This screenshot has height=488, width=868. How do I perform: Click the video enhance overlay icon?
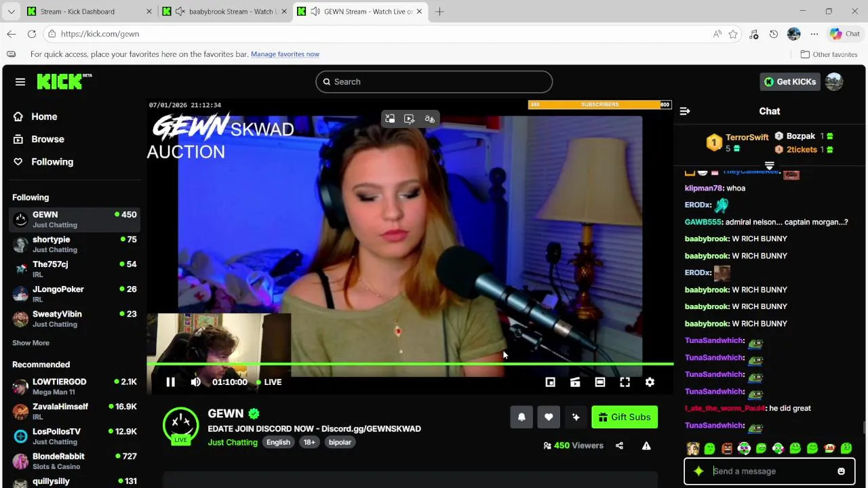[410, 119]
